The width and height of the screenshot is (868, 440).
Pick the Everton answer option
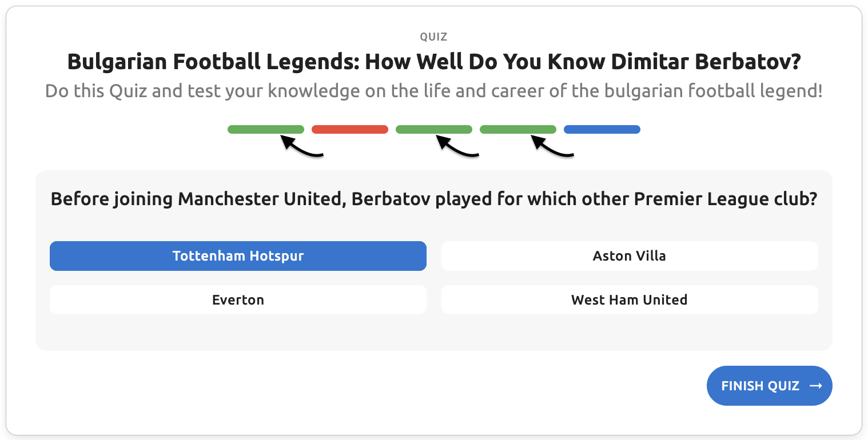[238, 300]
